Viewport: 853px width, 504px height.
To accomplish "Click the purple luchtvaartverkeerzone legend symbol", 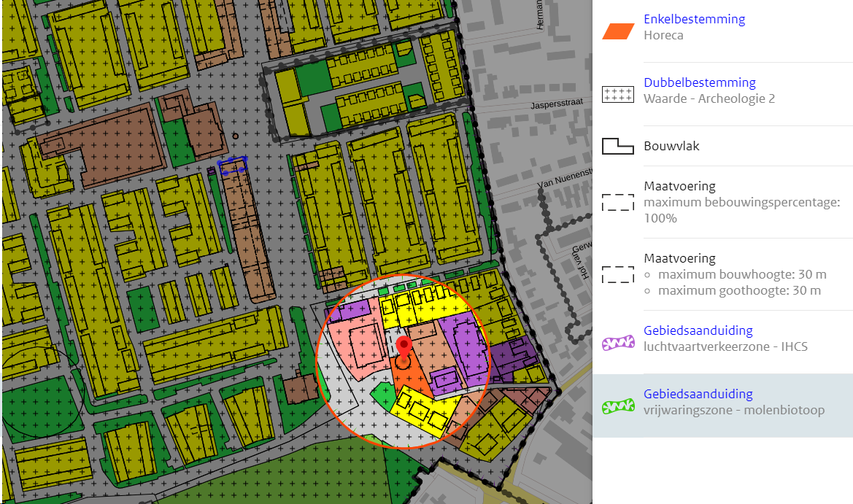I will coord(618,343).
